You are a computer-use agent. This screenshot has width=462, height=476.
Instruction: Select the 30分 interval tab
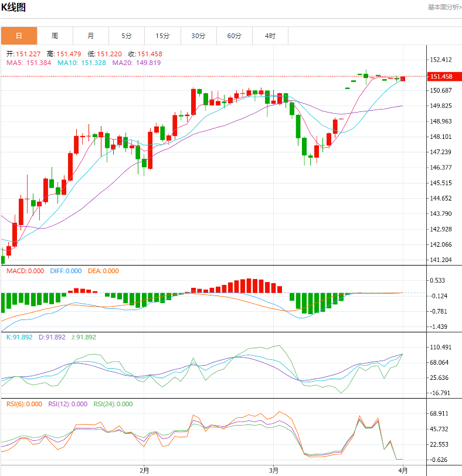[x=198, y=36]
